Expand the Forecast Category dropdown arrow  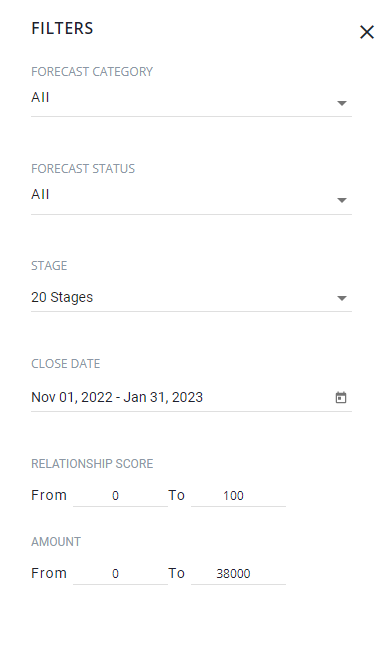(342, 103)
